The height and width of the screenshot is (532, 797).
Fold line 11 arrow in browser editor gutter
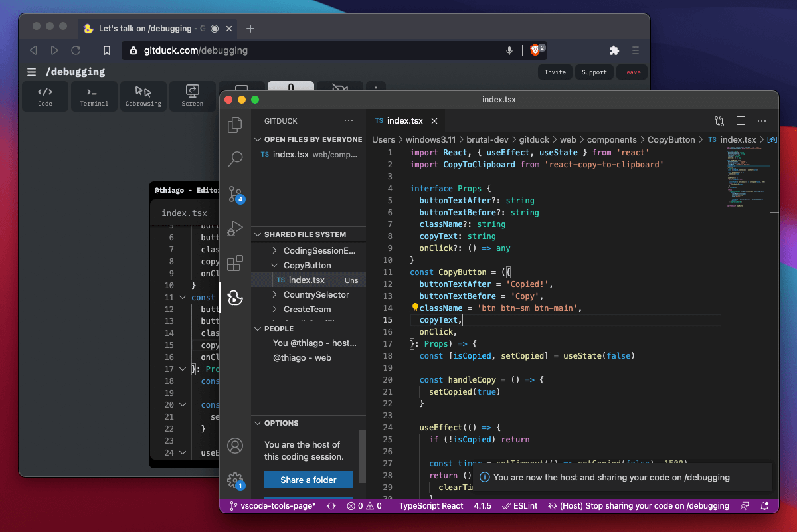(183, 298)
